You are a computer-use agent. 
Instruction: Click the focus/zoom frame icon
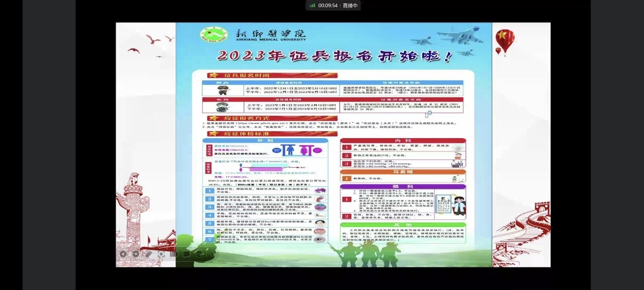click(x=161, y=254)
